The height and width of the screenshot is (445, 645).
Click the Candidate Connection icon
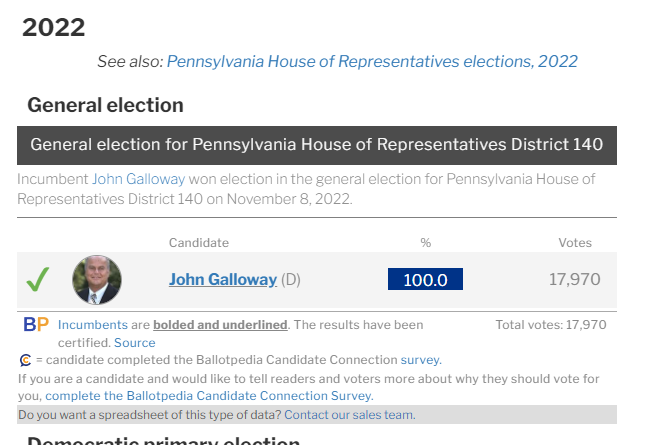click(x=25, y=360)
